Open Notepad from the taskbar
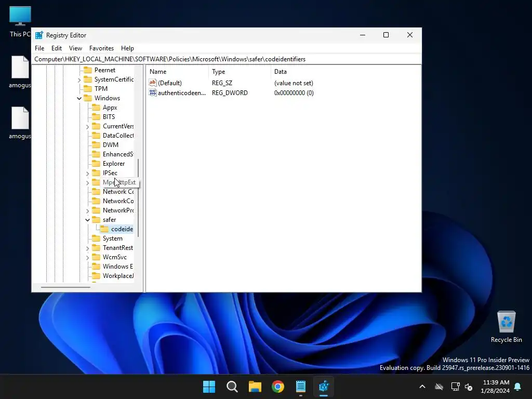 click(x=301, y=387)
